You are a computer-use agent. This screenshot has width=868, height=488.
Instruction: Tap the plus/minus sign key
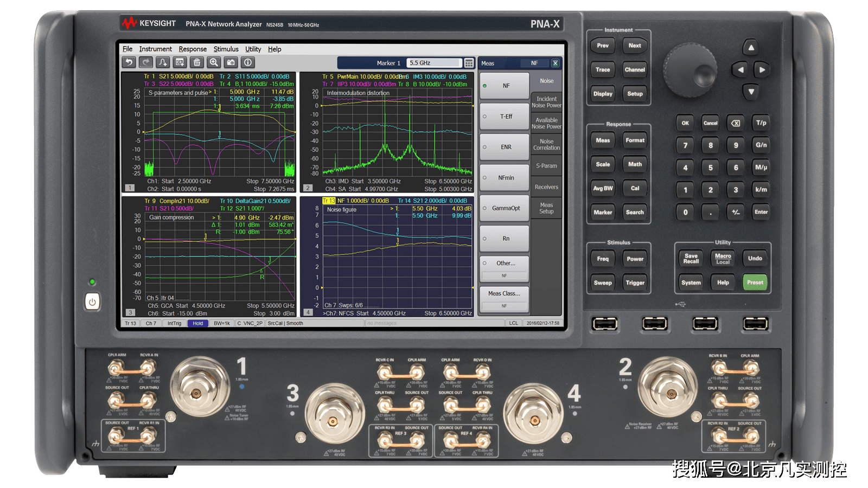tap(736, 212)
